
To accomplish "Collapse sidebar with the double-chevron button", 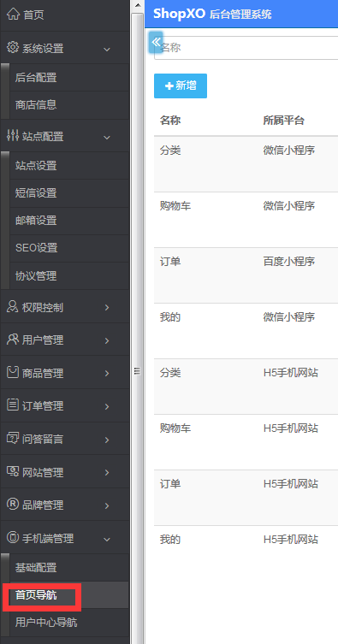I will click(156, 42).
